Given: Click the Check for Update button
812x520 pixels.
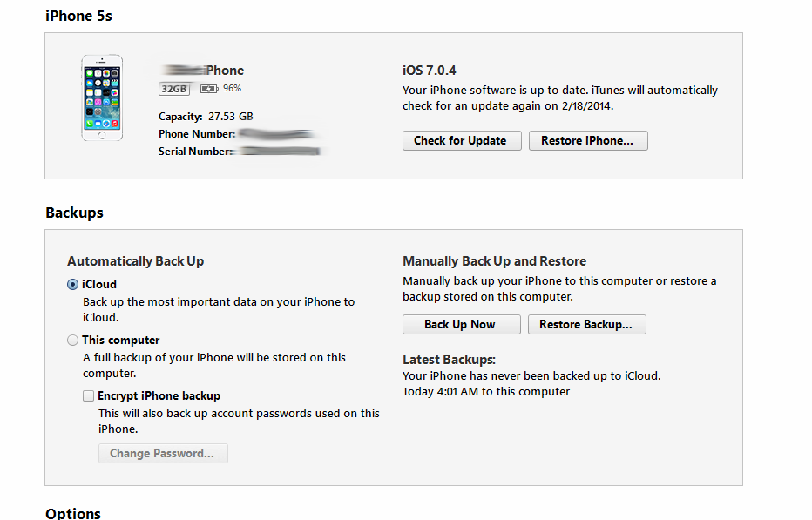Looking at the screenshot, I should [x=462, y=141].
